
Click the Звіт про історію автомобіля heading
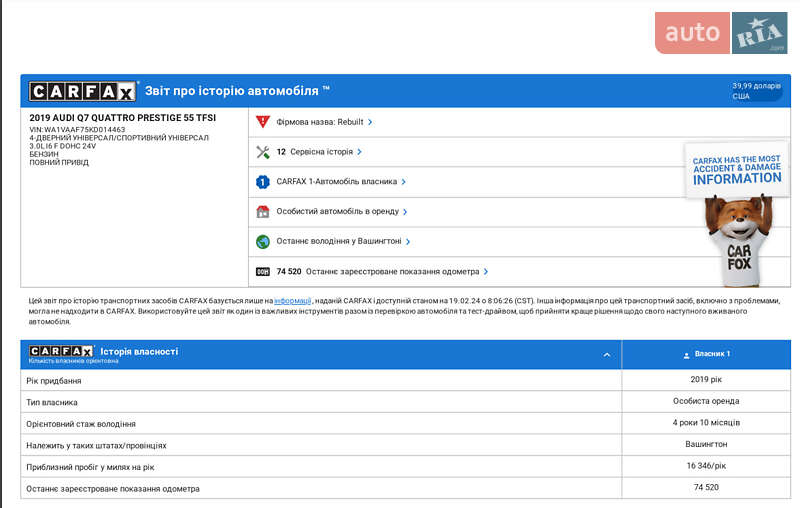[x=237, y=91]
